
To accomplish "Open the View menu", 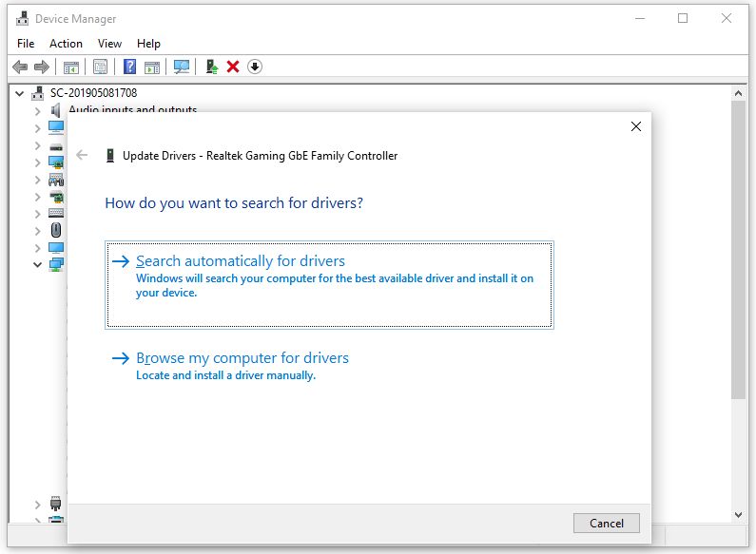I will tap(109, 44).
